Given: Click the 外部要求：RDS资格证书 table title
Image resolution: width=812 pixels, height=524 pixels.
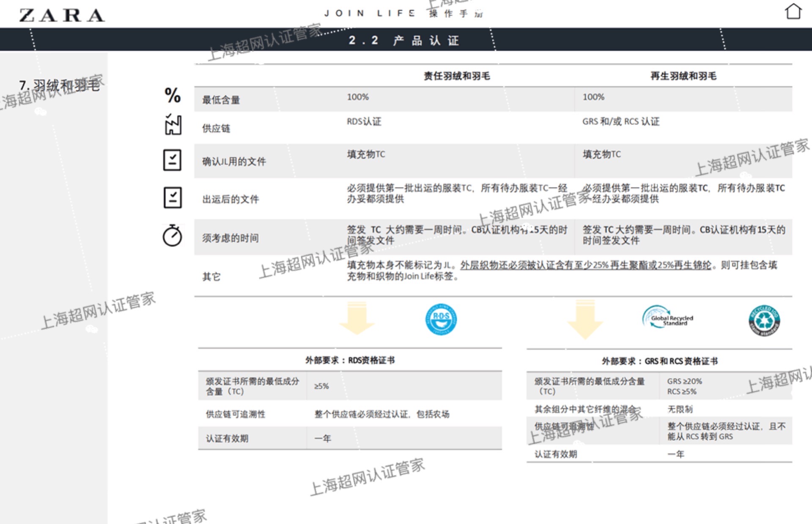Looking at the screenshot, I should pos(350,360).
